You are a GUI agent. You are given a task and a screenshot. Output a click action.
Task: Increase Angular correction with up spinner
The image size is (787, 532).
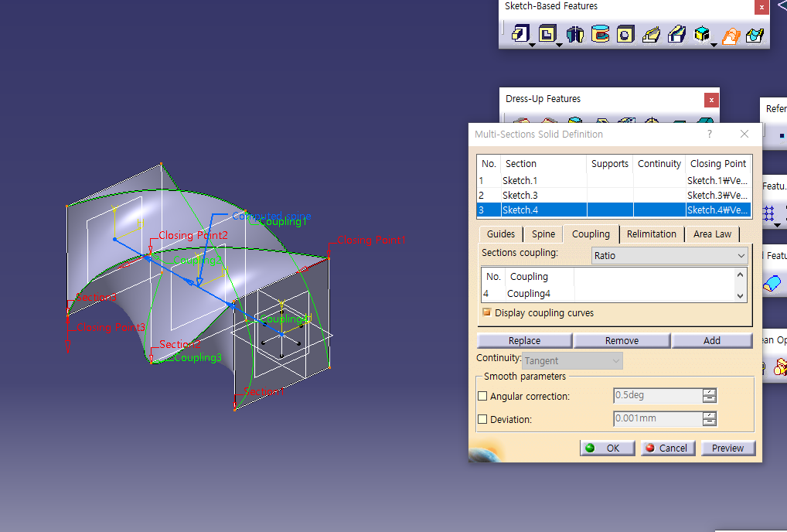coord(709,392)
